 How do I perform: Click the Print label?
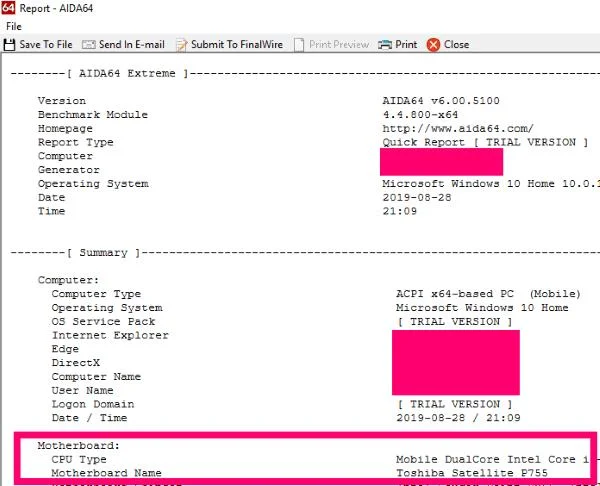(406, 44)
